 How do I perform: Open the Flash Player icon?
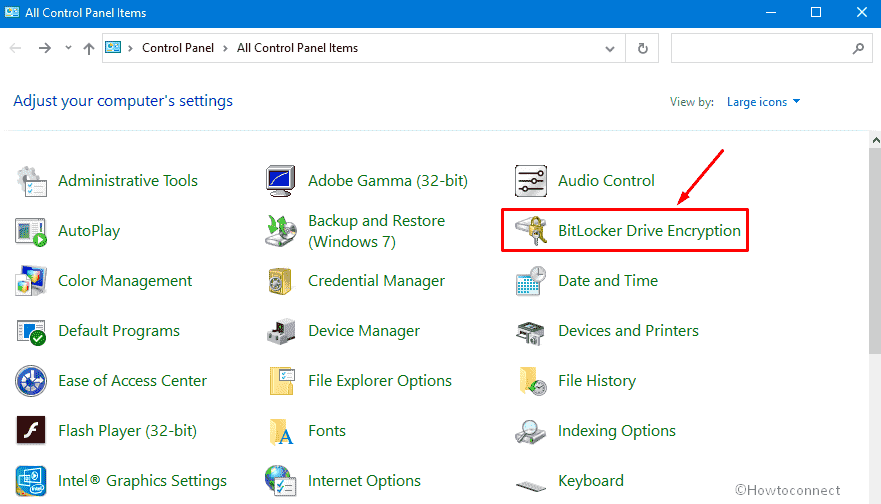click(31, 431)
